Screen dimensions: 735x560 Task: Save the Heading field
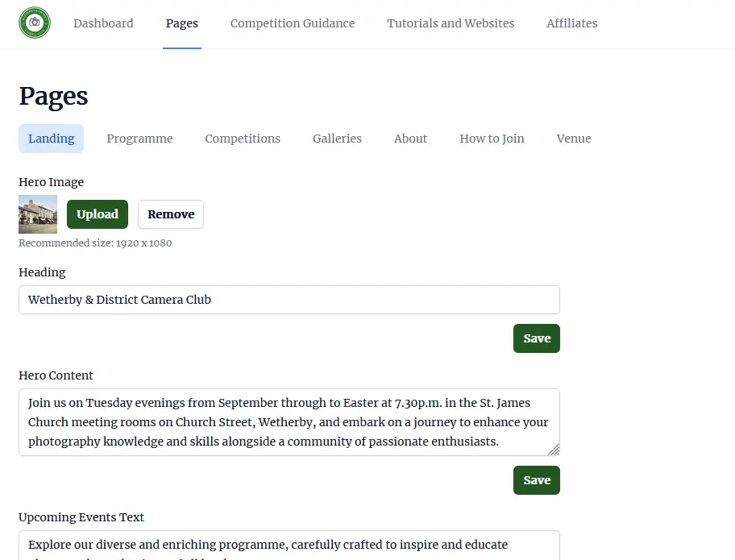[x=537, y=338]
